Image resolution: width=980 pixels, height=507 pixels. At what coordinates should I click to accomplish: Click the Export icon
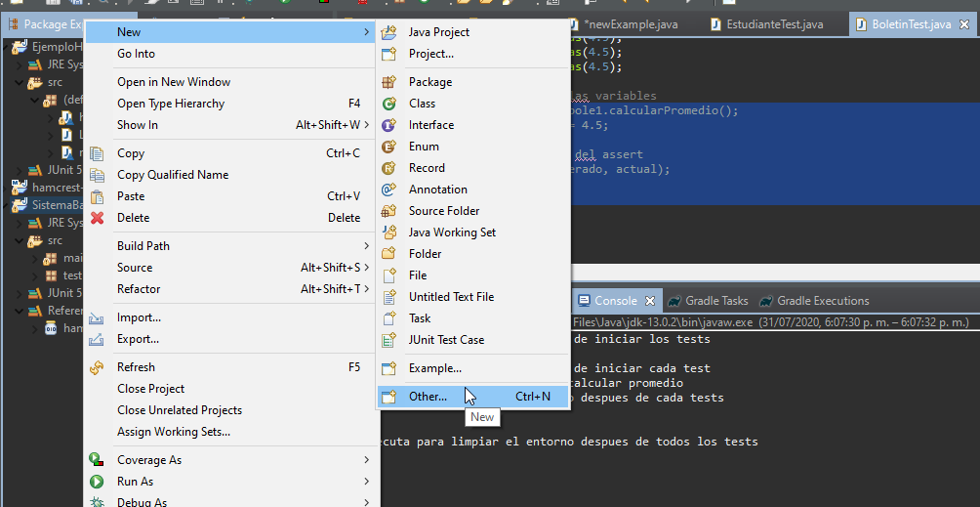coord(97,339)
